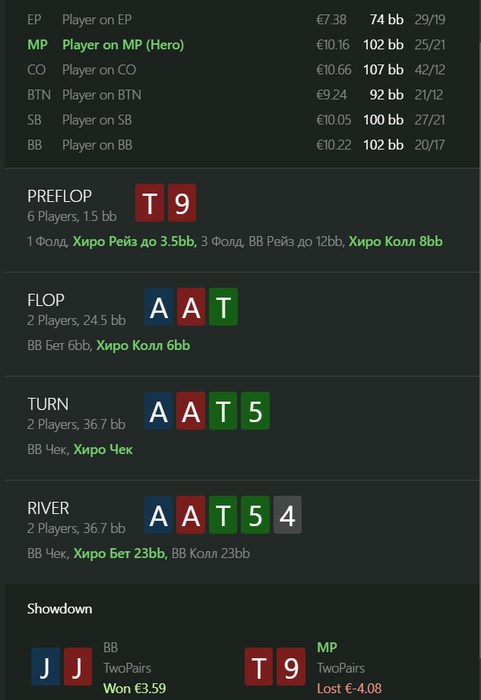Viewport: 481px width, 700px height.
Task: Select the Player on MP (Hero) row
Action: tap(236, 45)
